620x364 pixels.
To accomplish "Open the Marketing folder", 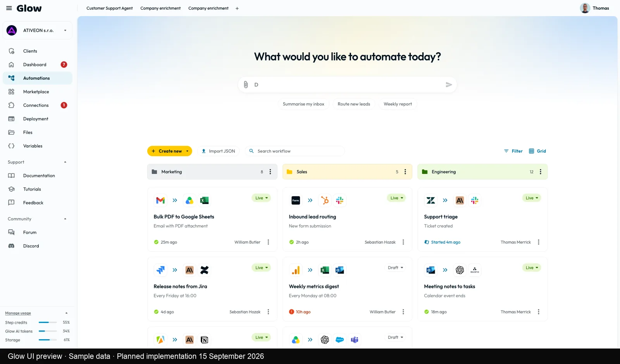I will (212, 172).
